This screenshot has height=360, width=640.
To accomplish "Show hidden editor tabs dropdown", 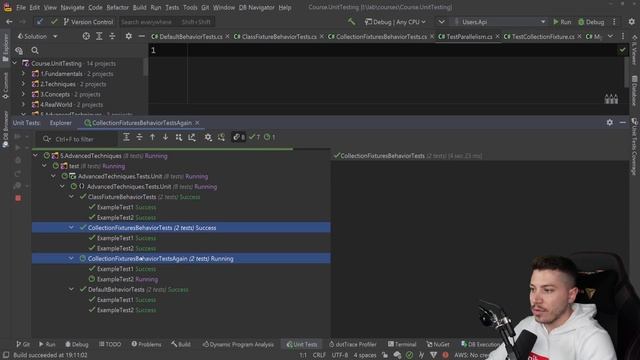I will pos(610,36).
